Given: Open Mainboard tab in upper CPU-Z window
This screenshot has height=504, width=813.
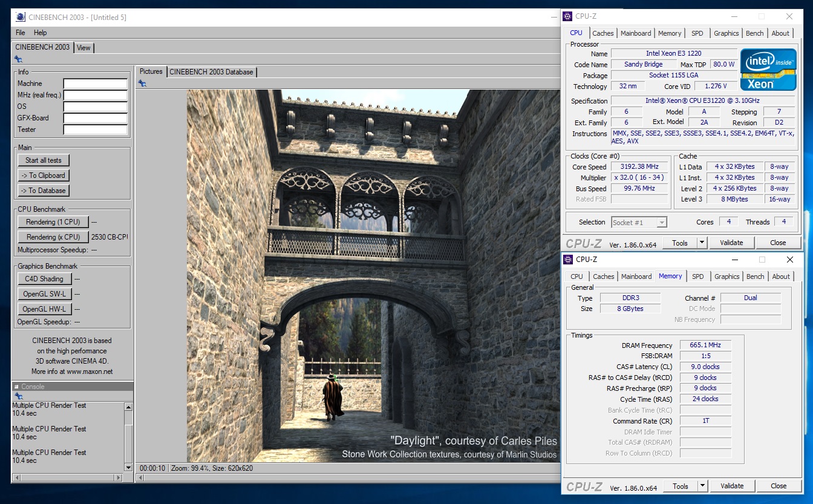Looking at the screenshot, I should coord(636,33).
